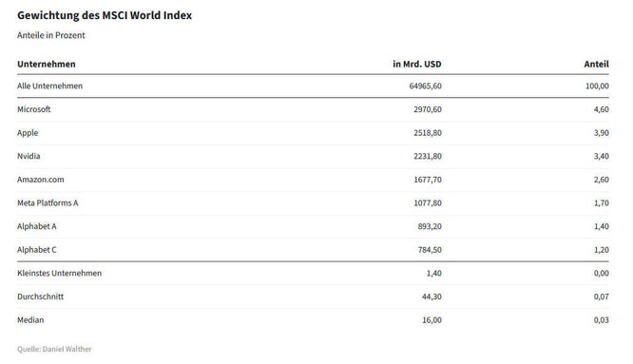Click the in Mrd. USD column header
Viewport: 633px width, 364px height.
(x=417, y=64)
